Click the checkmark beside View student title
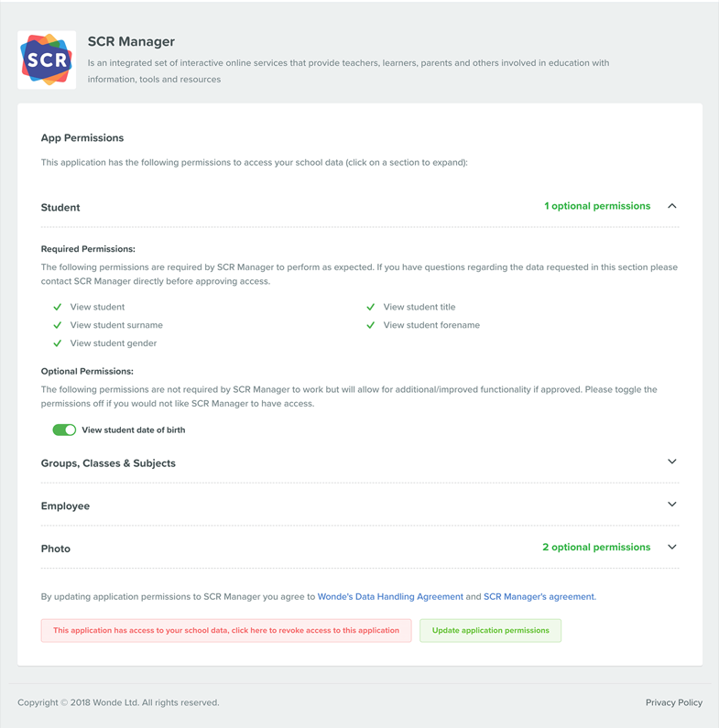Image resolution: width=719 pixels, height=728 pixels. tap(371, 307)
